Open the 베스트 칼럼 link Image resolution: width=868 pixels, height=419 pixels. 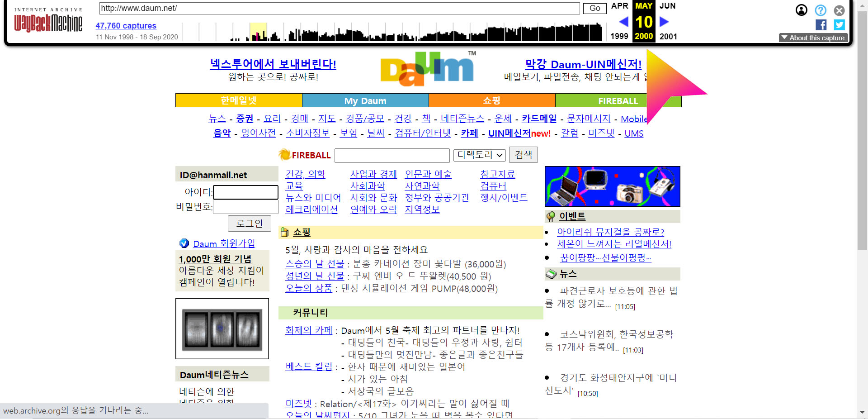(309, 367)
